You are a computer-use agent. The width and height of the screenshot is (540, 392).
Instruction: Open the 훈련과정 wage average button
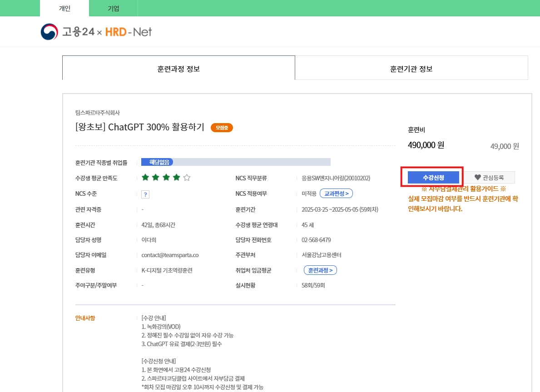click(320, 270)
